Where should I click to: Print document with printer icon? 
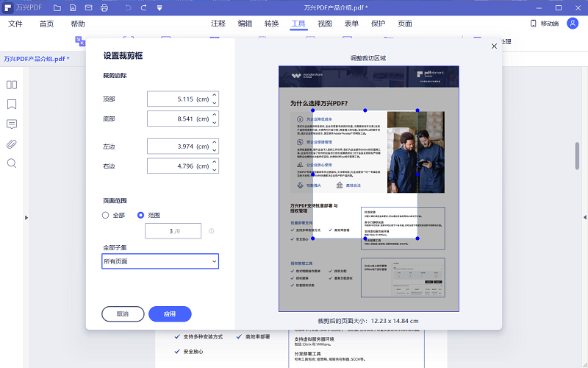point(104,8)
